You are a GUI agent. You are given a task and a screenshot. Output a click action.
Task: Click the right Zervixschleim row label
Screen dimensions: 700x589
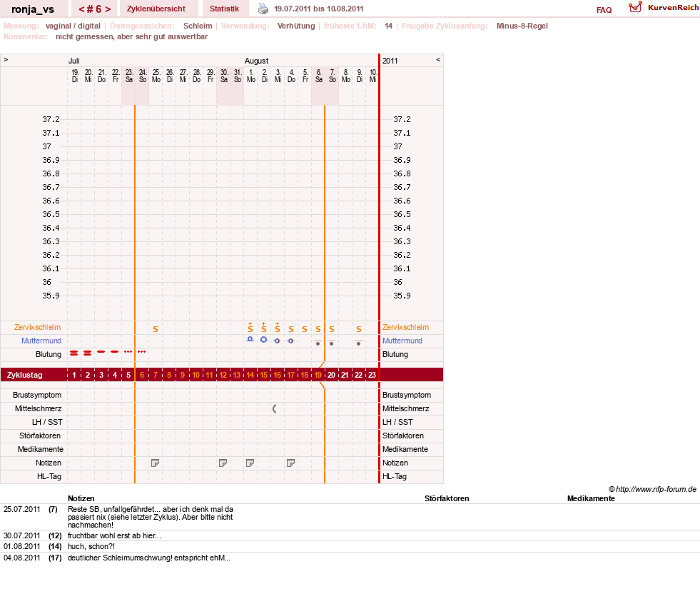[405, 327]
